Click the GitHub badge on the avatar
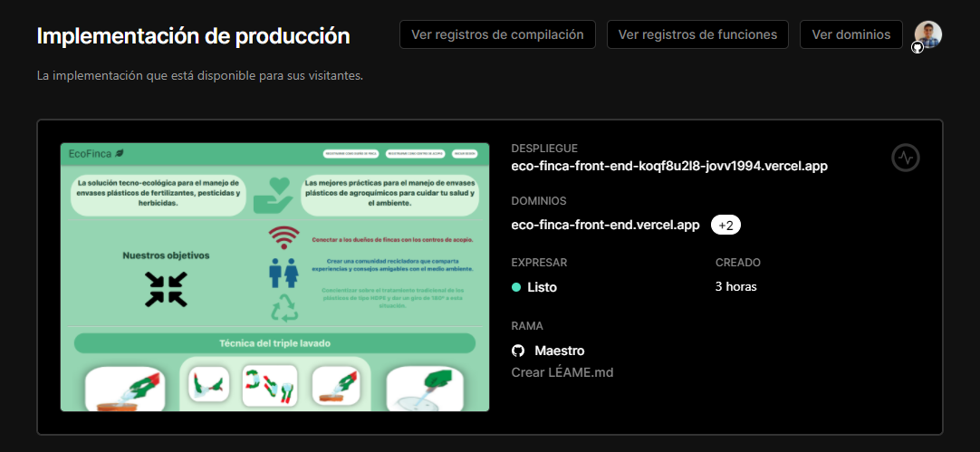Screen dimensions: 980x452 (918, 47)
